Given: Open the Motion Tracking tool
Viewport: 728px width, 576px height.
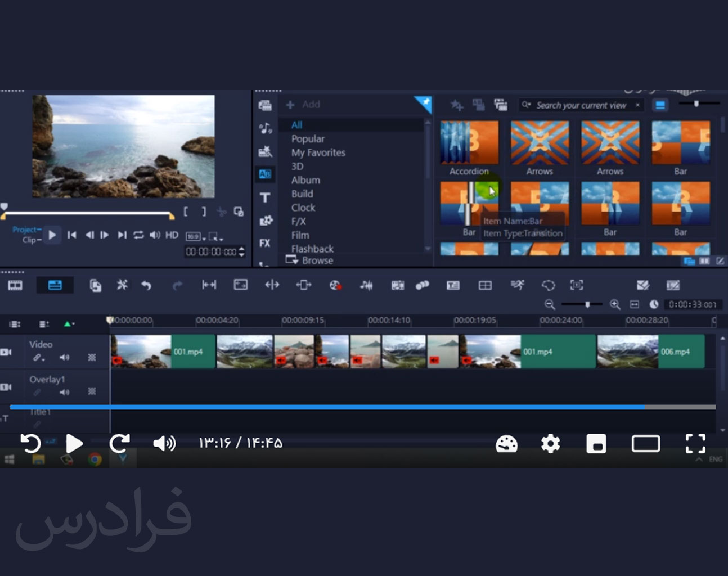Looking at the screenshot, I should 518,285.
